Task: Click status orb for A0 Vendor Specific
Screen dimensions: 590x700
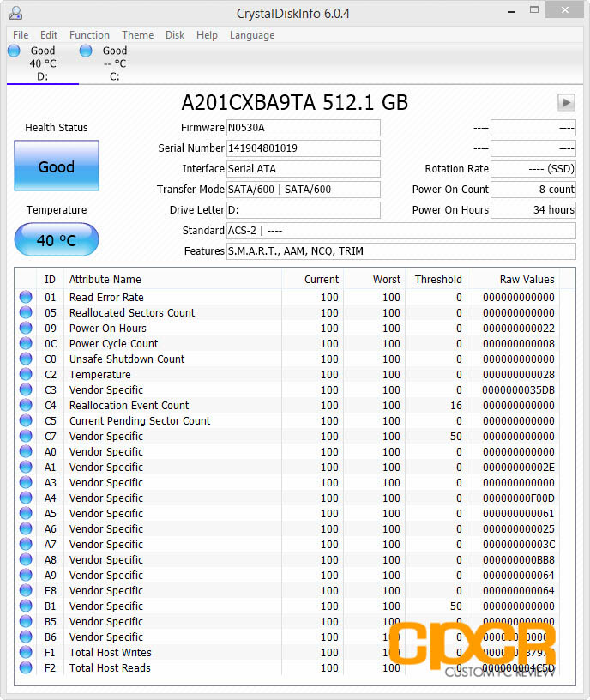Action: tap(26, 451)
